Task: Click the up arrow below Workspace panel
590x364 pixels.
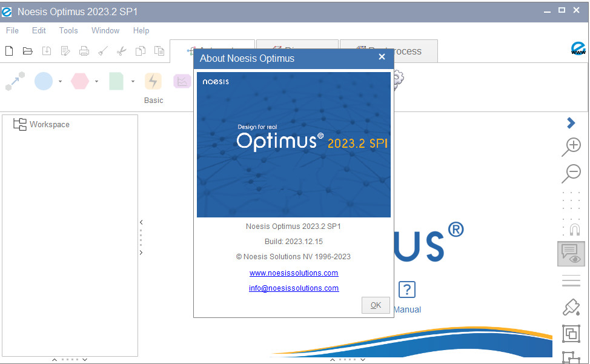Action: 55,360
